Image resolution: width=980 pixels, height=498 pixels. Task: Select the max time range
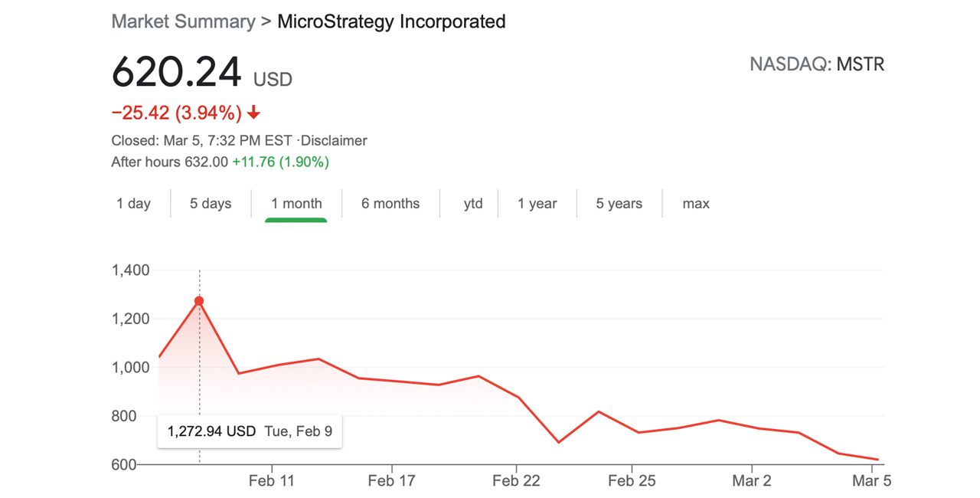pyautogui.click(x=696, y=204)
